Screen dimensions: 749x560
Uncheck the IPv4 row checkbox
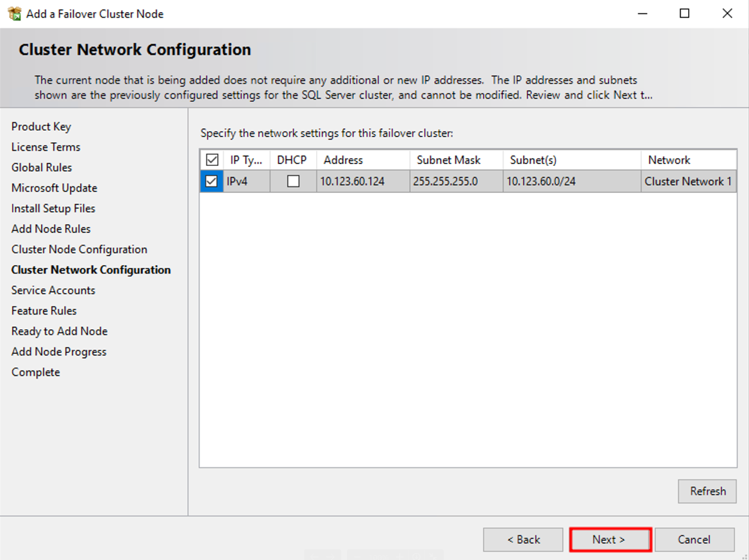pos(212,181)
